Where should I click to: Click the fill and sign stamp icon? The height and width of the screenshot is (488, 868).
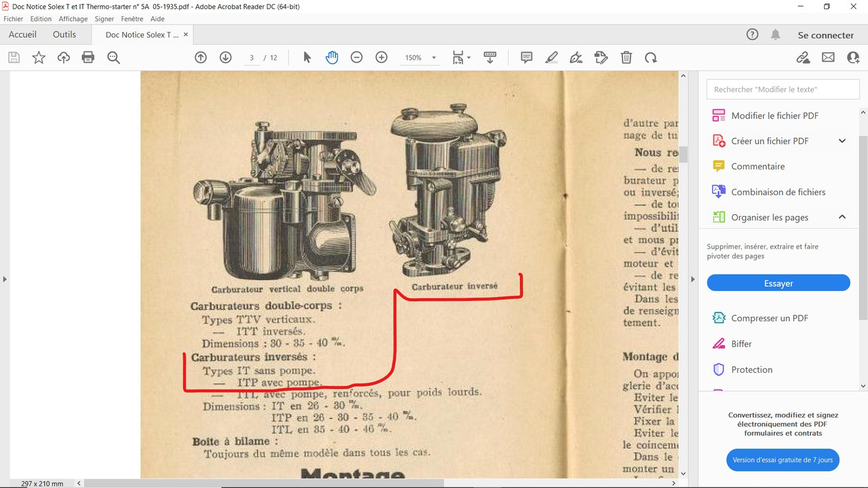[601, 58]
